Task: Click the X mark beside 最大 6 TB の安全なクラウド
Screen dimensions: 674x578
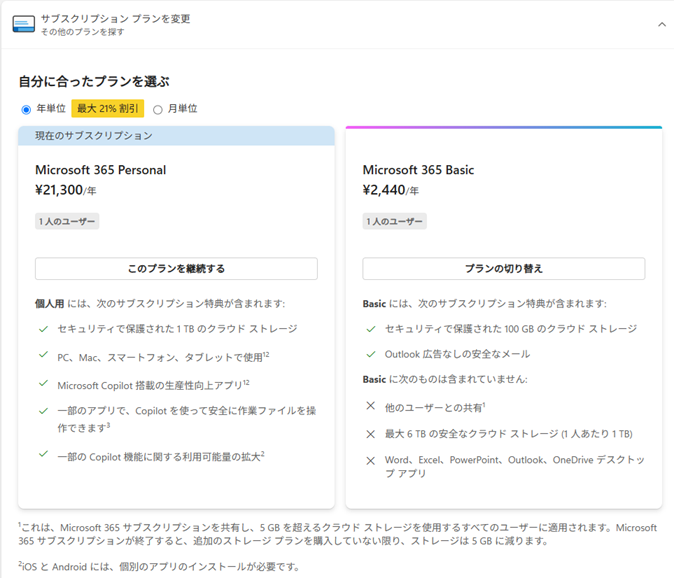Action: (x=371, y=434)
